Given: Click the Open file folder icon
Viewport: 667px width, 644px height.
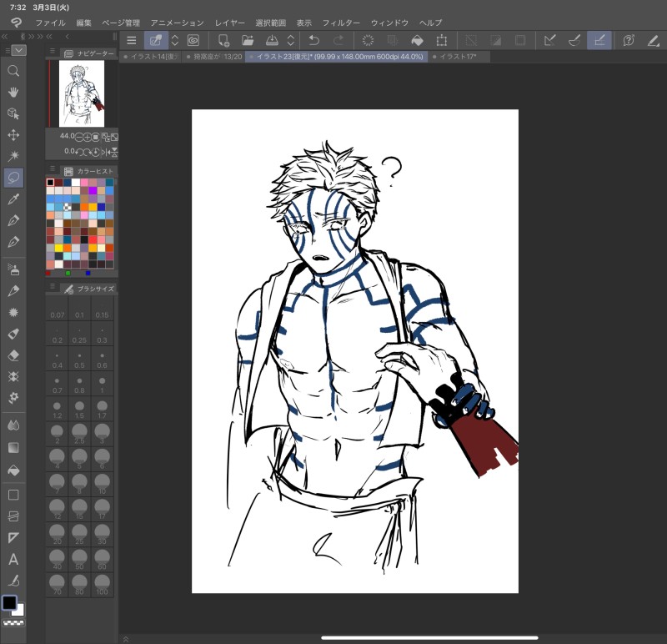Looking at the screenshot, I should point(248,40).
